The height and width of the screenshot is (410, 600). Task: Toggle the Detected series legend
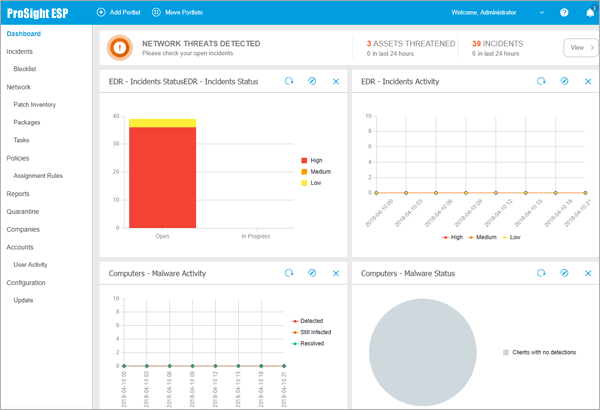pos(307,321)
